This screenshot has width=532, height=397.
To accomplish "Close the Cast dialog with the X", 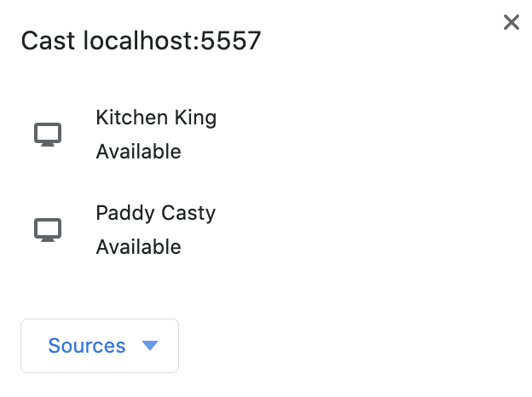I will coord(512,23).
